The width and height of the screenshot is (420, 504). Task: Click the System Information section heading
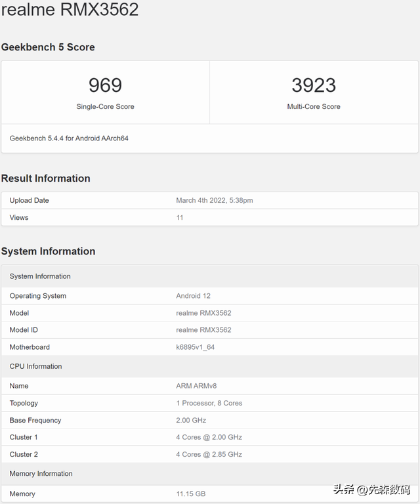point(48,251)
